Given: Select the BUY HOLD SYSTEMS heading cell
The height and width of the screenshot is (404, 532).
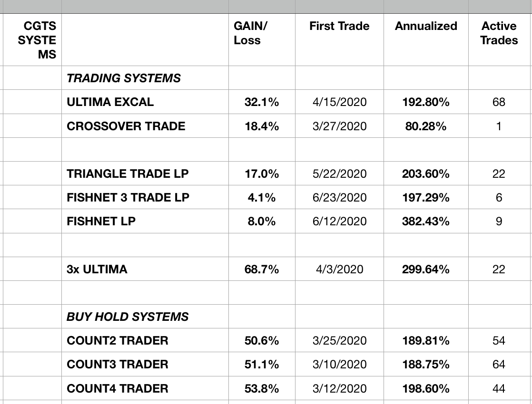Looking at the screenshot, I should [x=128, y=317].
